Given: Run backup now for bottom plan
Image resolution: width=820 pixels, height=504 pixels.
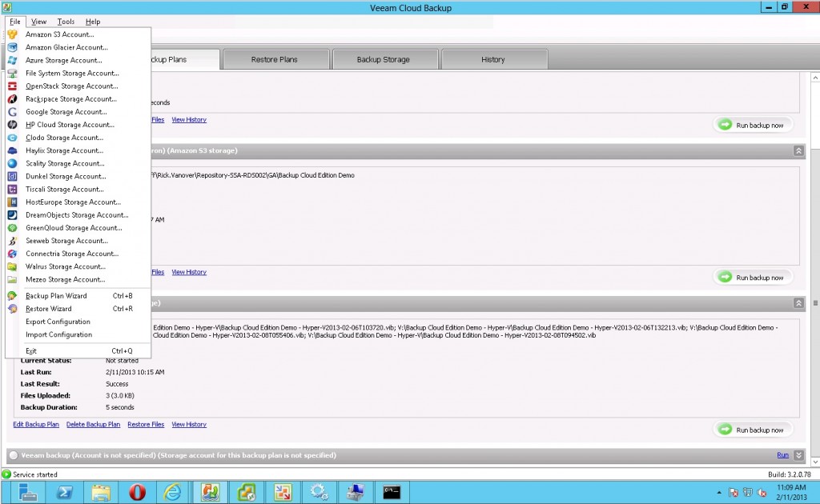Looking at the screenshot, I should point(753,430).
